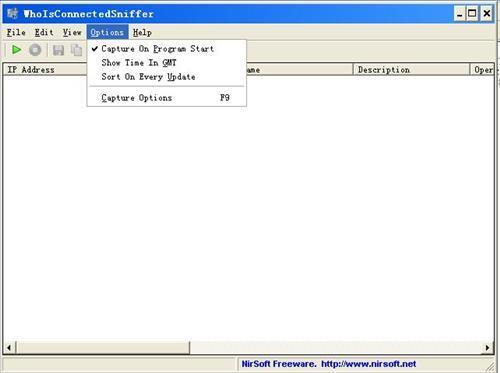This screenshot has width=500, height=373.
Task: Expand the View menu
Action: coord(72,33)
